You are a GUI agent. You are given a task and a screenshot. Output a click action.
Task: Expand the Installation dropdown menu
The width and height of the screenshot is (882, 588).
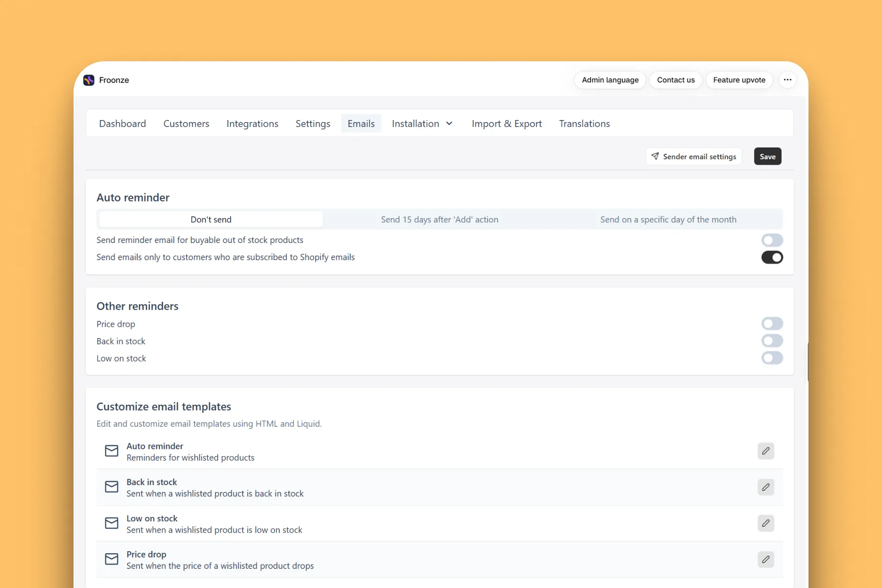[422, 123]
